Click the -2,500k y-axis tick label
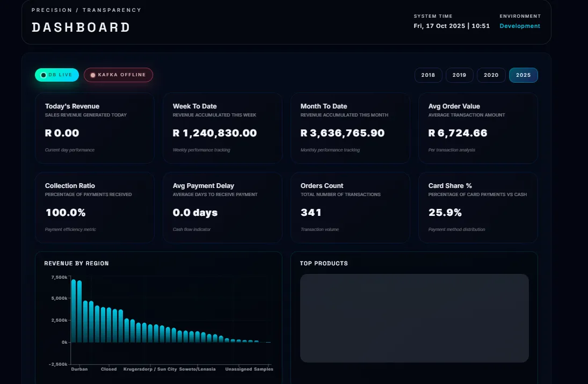This screenshot has width=588, height=384. coord(58,364)
